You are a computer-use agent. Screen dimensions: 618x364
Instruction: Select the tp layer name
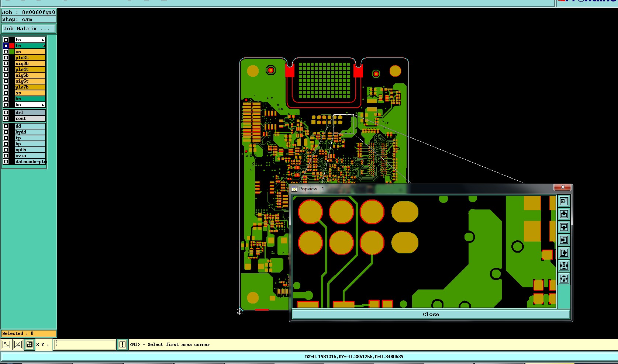(30, 138)
